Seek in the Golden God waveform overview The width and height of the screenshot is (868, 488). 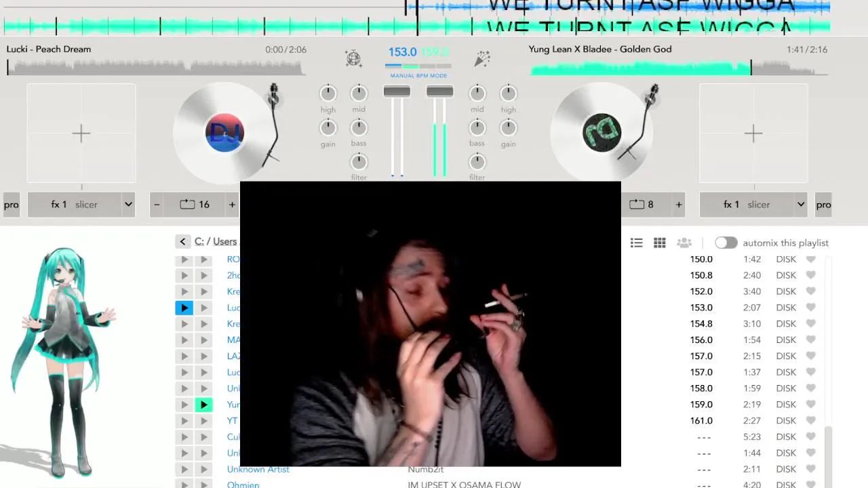point(679,67)
